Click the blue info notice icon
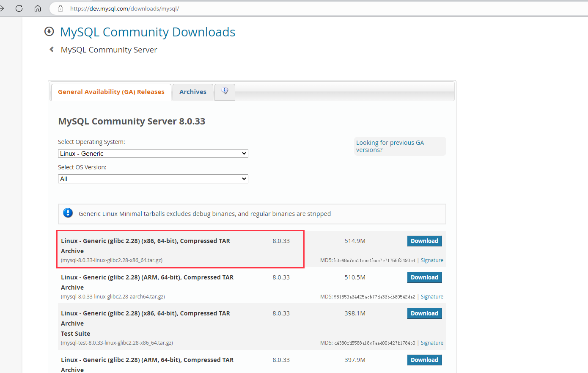 [68, 213]
